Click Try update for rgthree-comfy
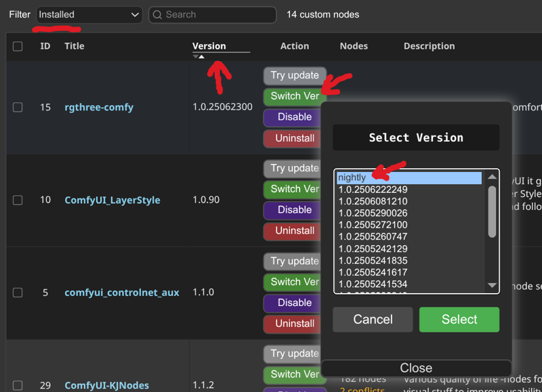This screenshot has height=392, width=542. 295,76
